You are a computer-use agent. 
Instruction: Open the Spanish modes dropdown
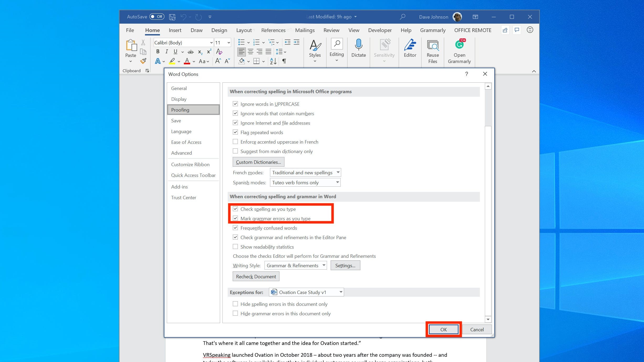point(337,182)
